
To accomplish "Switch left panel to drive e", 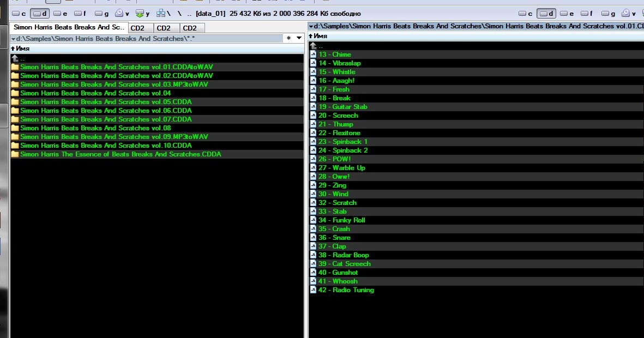I will coord(61,14).
